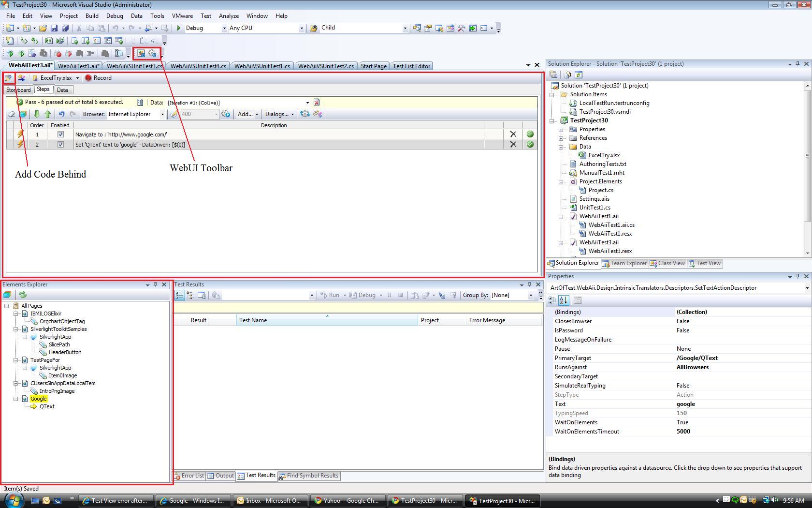Viewport: 812px width, 508px height.
Task: Click first WebUI Toolbar icon
Action: (x=141, y=54)
